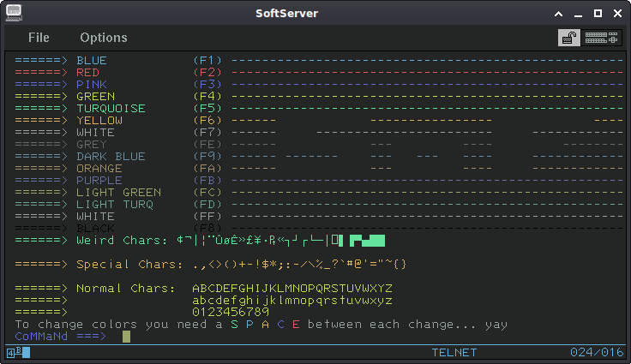Click the LIGHT TURQ text label
The image size is (631, 364).
coord(115,205)
